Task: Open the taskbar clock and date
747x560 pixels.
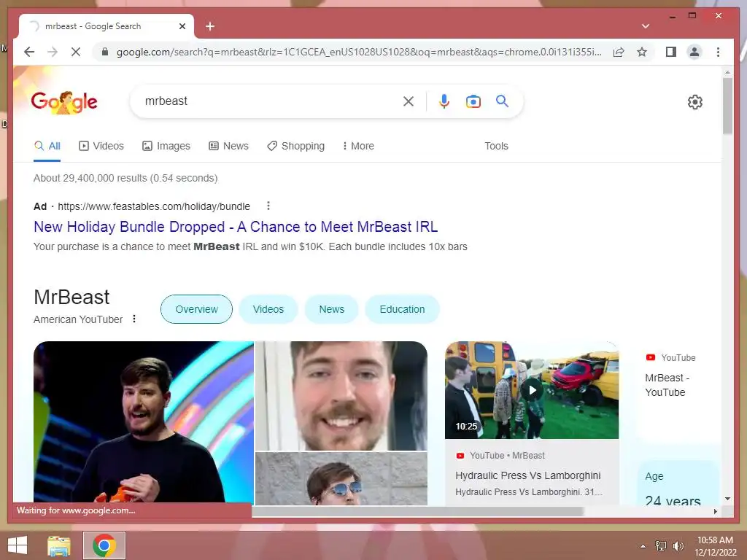Action: tap(715, 546)
